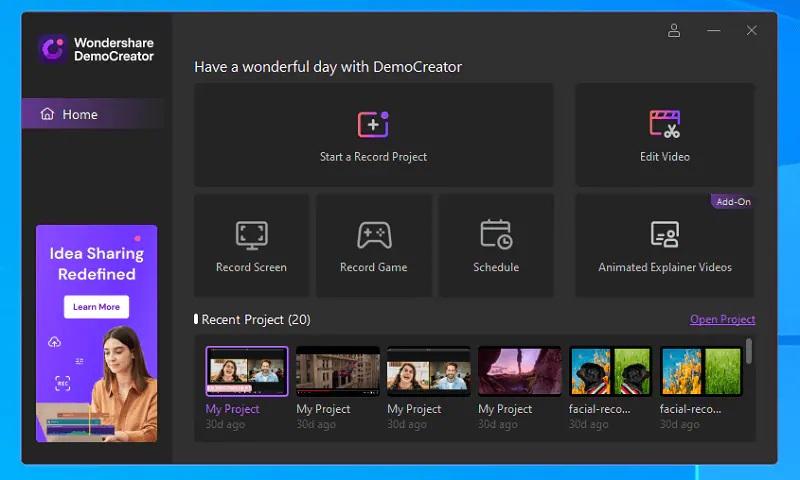Image resolution: width=800 pixels, height=480 pixels.
Task: Select the highlighted first My Project thumbnail
Action: (x=247, y=371)
